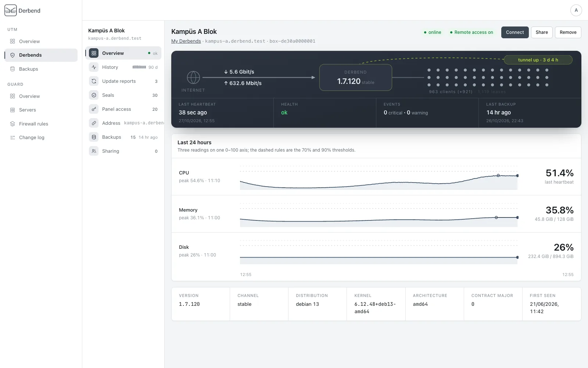Click the kernel value 6.12.48+deb13-amd64
Viewport: 588px width, 368px height.
[375, 308]
